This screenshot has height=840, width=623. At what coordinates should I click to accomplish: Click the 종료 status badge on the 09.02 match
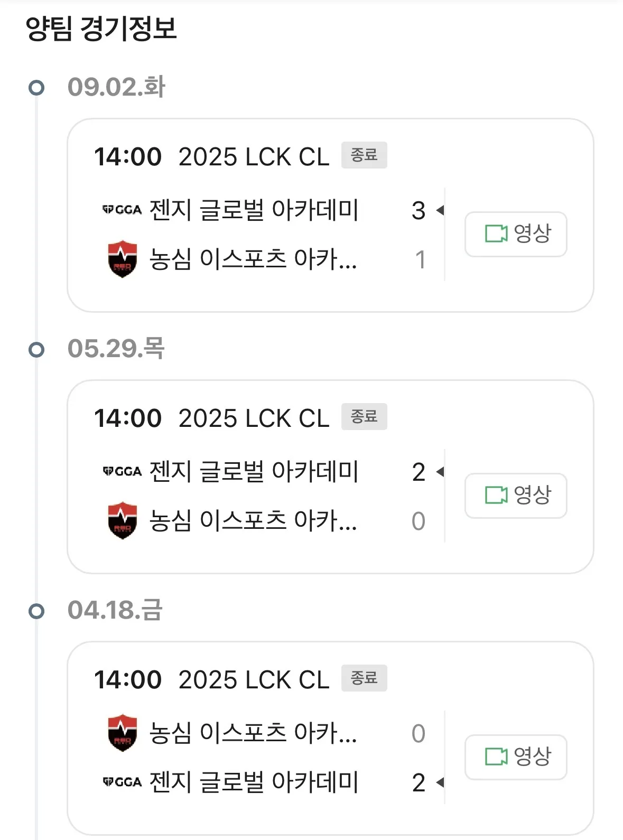[x=364, y=155]
